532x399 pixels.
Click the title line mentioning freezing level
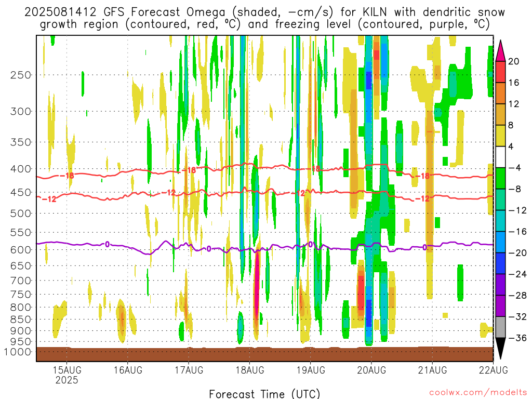[264, 24]
